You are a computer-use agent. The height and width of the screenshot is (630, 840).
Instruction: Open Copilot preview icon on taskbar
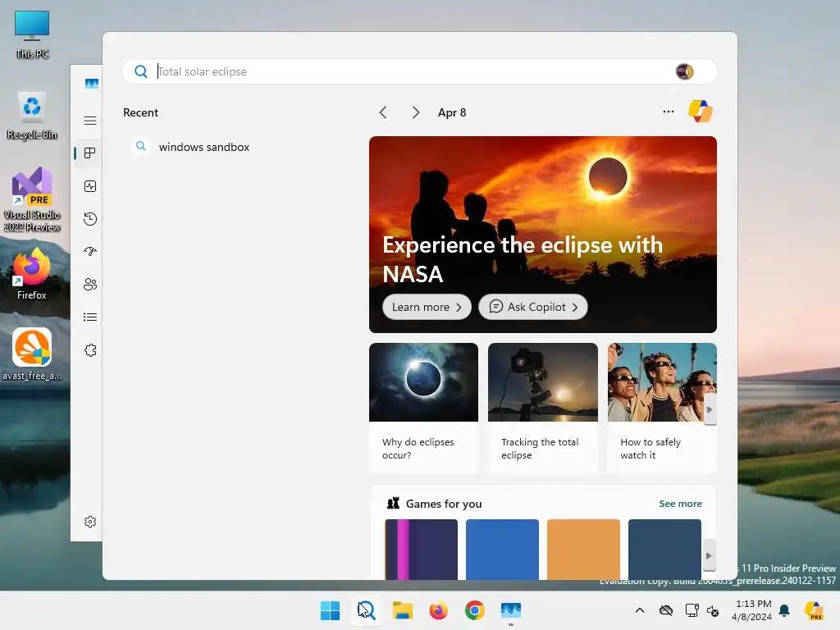[813, 610]
